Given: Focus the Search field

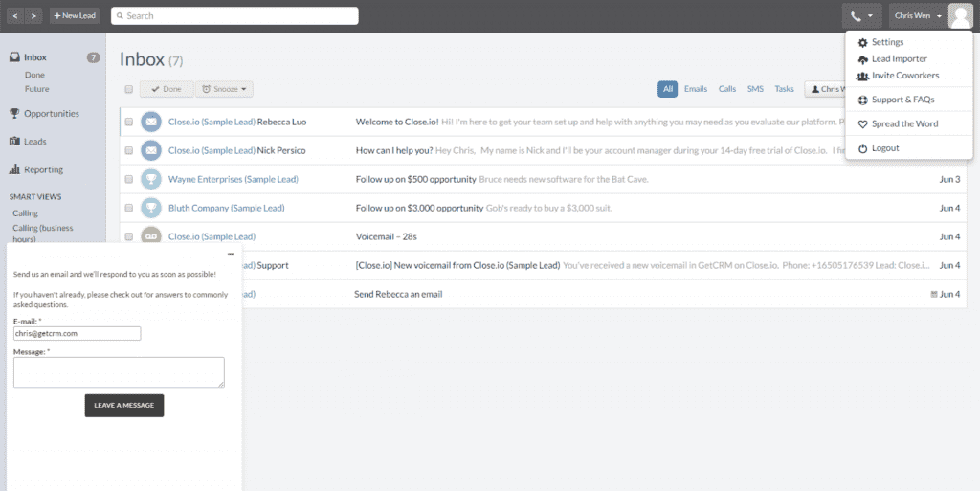Looking at the screenshot, I should [234, 15].
